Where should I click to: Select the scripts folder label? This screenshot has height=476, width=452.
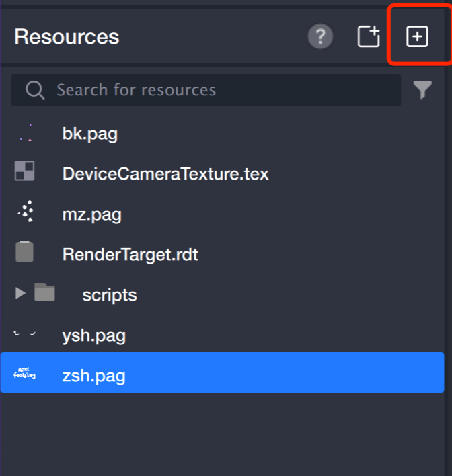pos(109,295)
